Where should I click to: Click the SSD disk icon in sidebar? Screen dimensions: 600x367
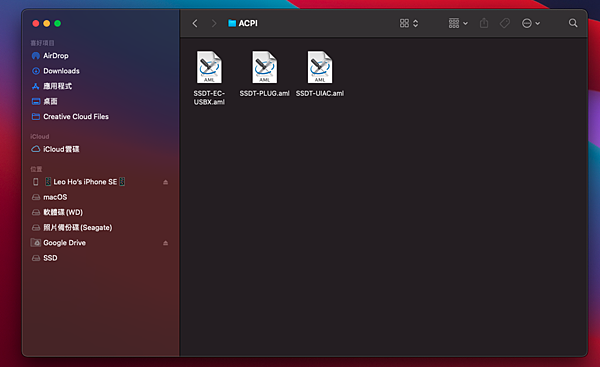pyautogui.click(x=36, y=258)
